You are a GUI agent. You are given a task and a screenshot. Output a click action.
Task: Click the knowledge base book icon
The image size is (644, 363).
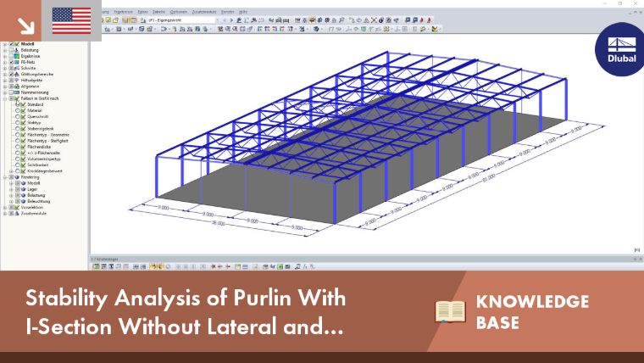click(450, 311)
